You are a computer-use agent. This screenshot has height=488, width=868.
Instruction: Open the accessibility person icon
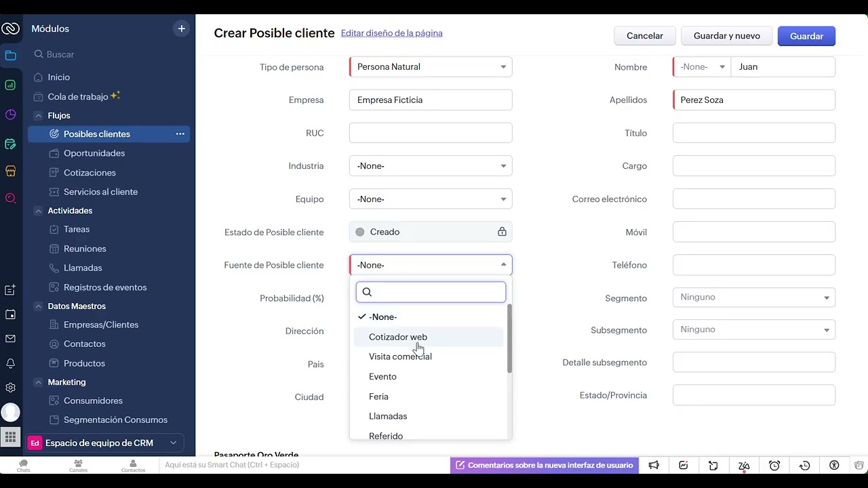834,465
